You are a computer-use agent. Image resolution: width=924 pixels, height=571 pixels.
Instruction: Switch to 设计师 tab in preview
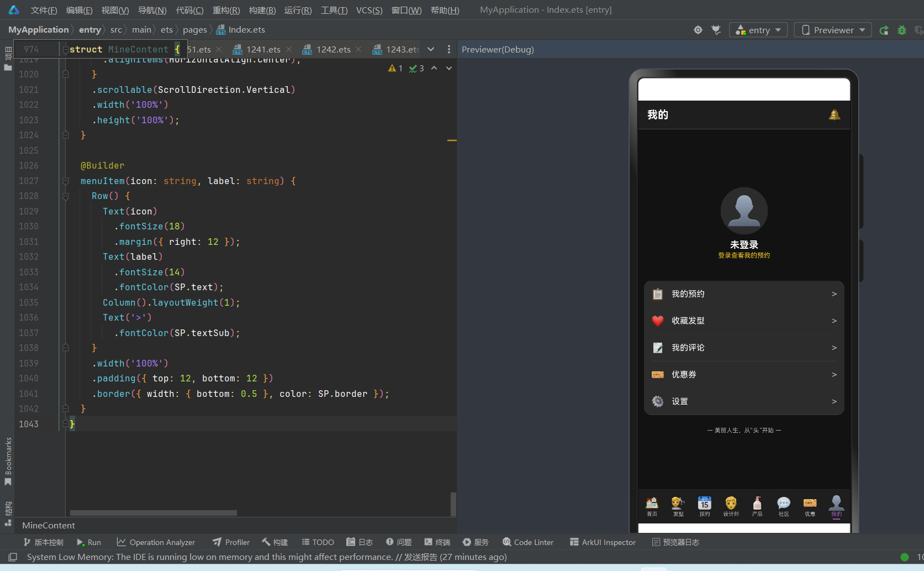pyautogui.click(x=731, y=506)
